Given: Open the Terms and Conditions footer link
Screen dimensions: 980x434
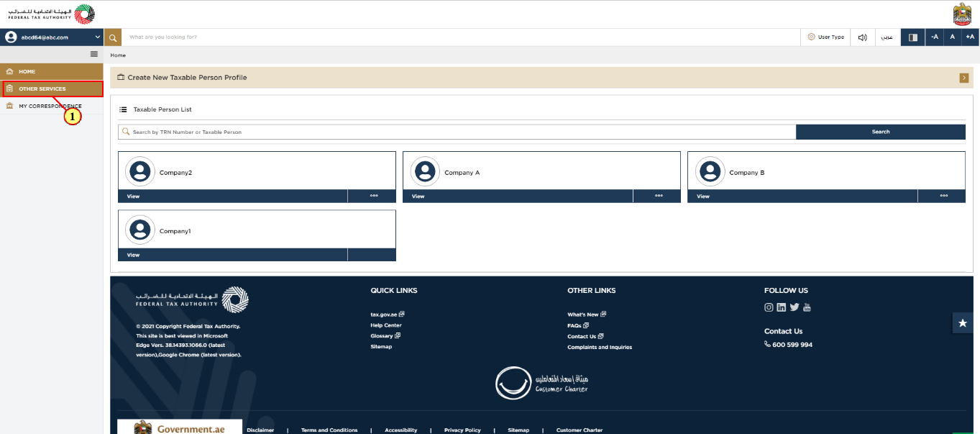Looking at the screenshot, I should [x=329, y=430].
